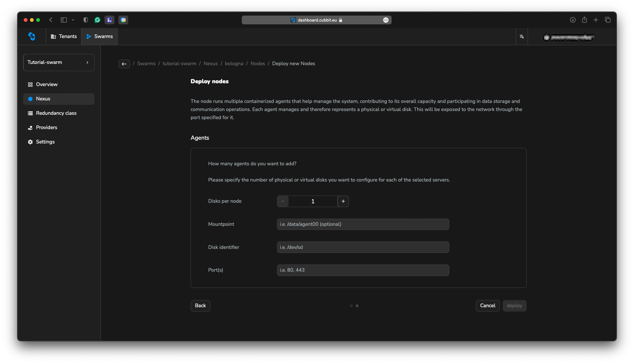
Task: Select Nexus in the sidebar
Action: click(x=59, y=99)
